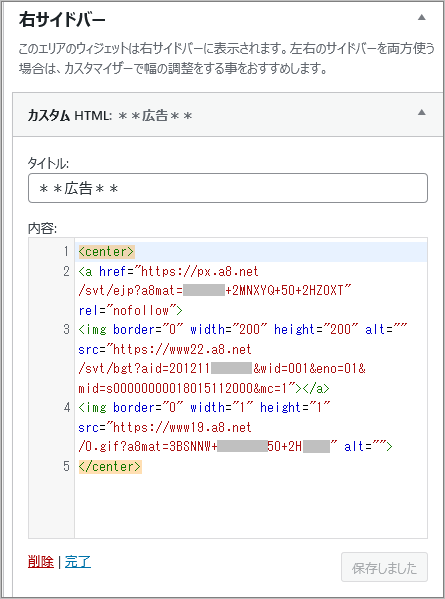Viewport: 445px width, 599px height.
Task: Click the opening <center> tag line
Action: [x=107, y=252]
